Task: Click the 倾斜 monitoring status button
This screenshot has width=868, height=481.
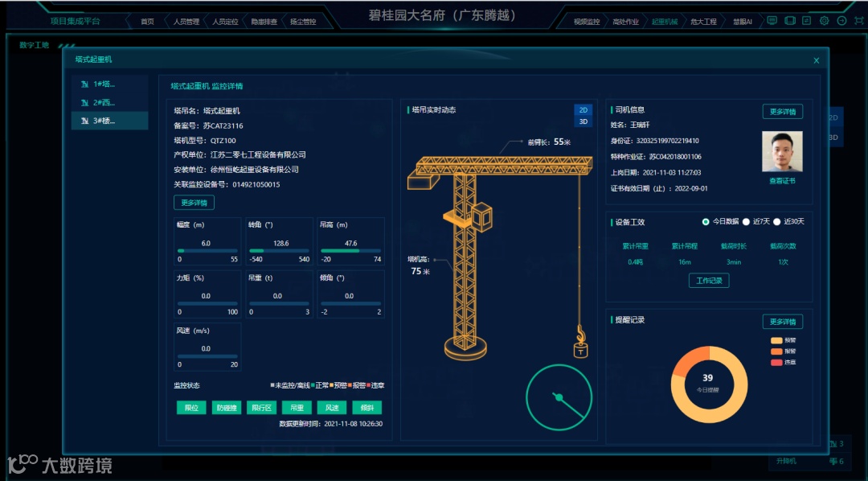Action: 367,408
